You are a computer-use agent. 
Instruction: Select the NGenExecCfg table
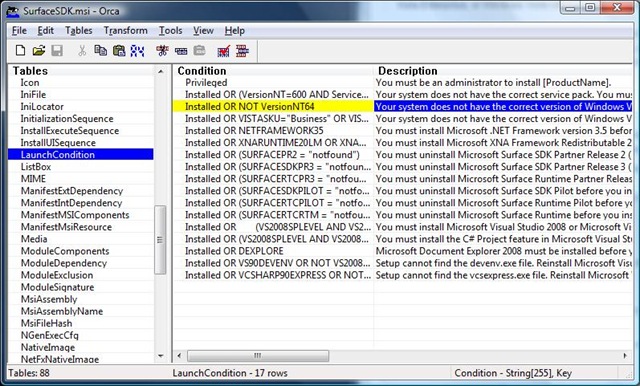point(49,335)
